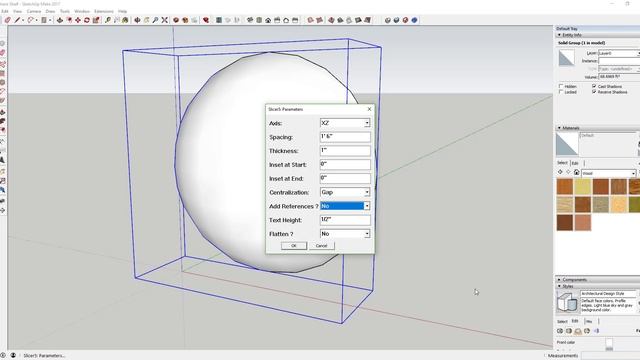Image resolution: width=640 pixels, height=360 pixels.
Task: Collapse the Styles panel
Action: (560, 287)
